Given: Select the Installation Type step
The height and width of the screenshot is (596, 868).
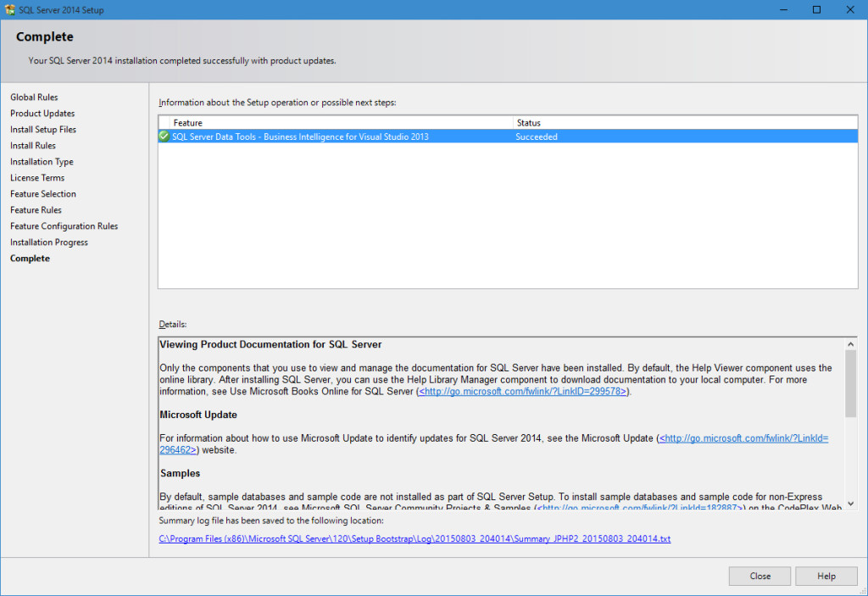Looking at the screenshot, I should 42,161.
